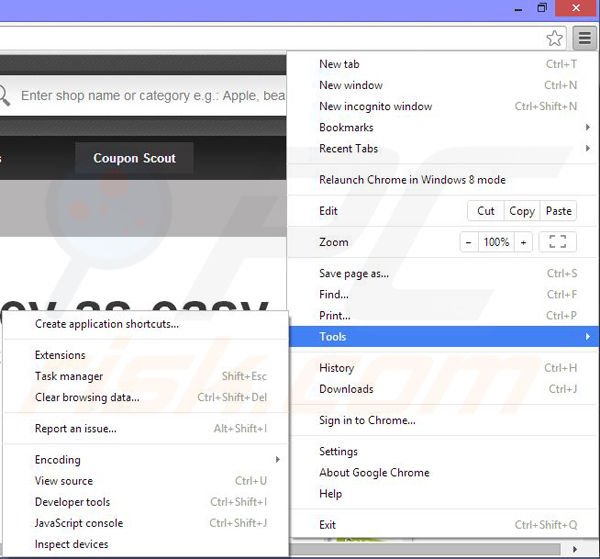Click the horizontal scrollbar right arrow
The height and width of the screenshot is (559, 600).
(574, 549)
